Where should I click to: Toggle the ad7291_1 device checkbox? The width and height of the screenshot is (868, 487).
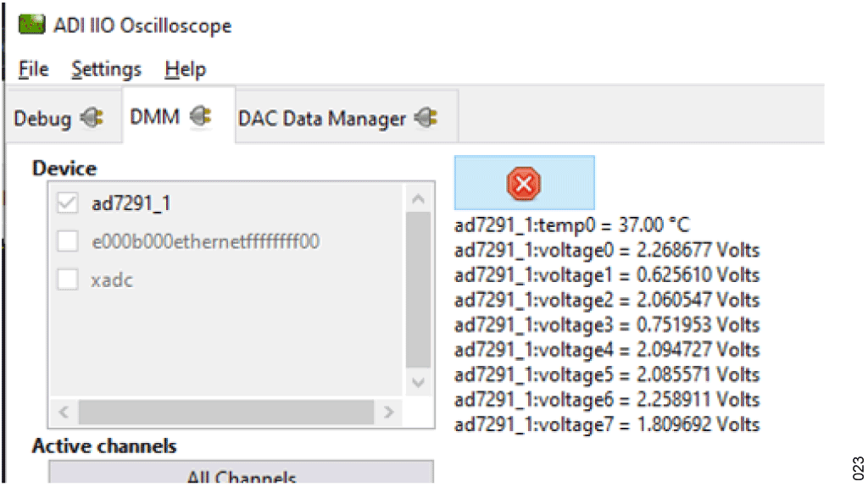pyautogui.click(x=68, y=202)
